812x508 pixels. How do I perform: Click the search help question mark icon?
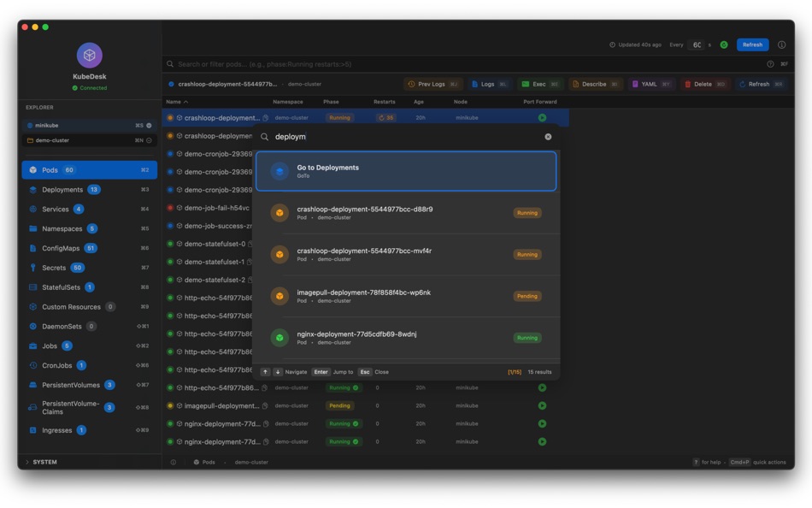[x=770, y=64]
